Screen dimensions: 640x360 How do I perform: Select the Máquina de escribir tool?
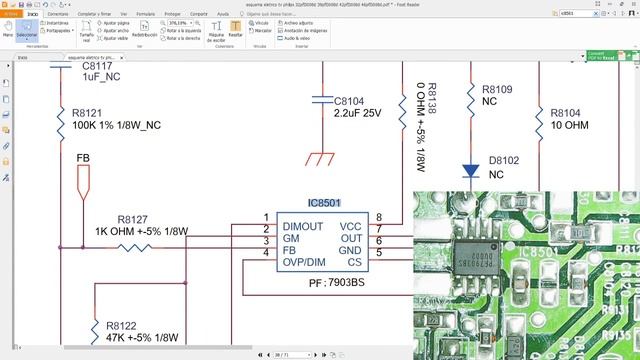pyautogui.click(x=216, y=31)
